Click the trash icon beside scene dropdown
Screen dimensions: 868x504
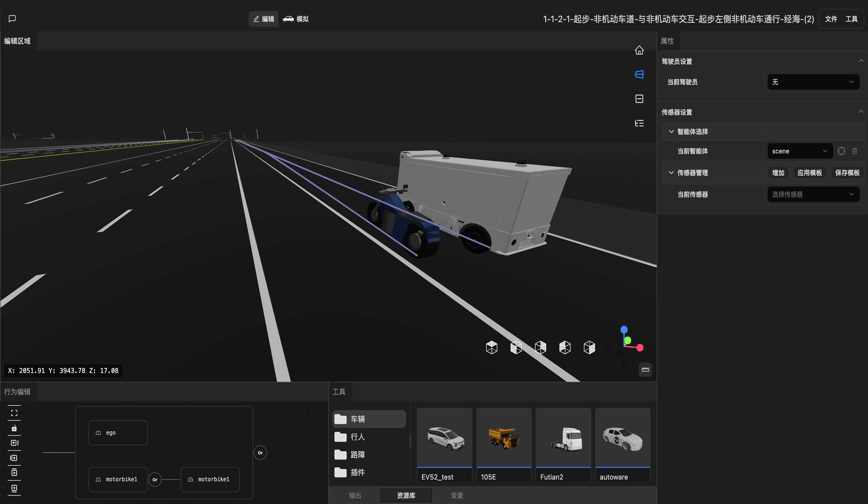pyautogui.click(x=855, y=151)
